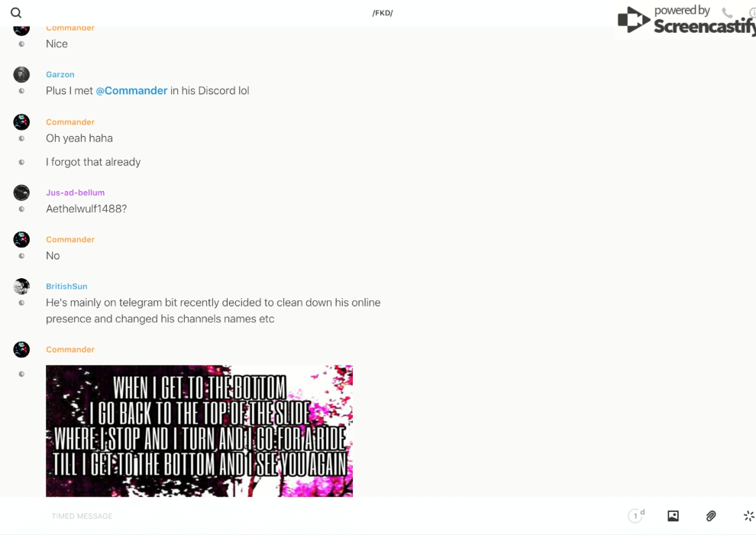The height and width of the screenshot is (535, 756).
Task: View BritishSun's avatar picture
Action: click(21, 286)
